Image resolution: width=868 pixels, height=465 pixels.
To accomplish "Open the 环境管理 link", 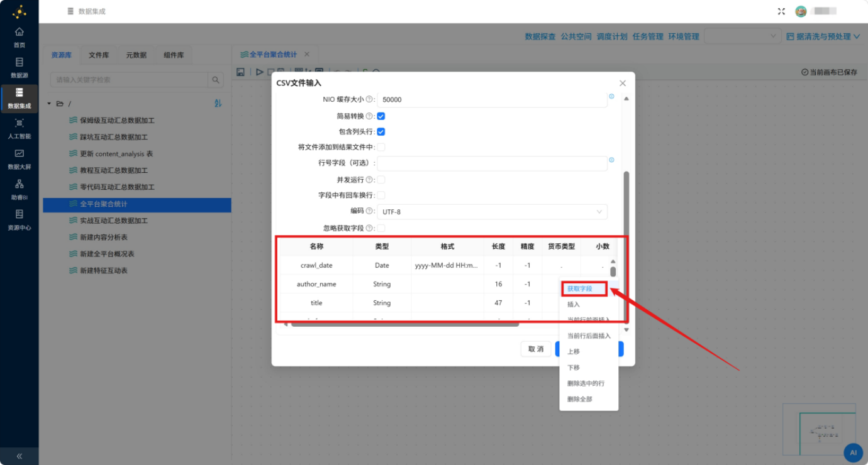I will (684, 36).
